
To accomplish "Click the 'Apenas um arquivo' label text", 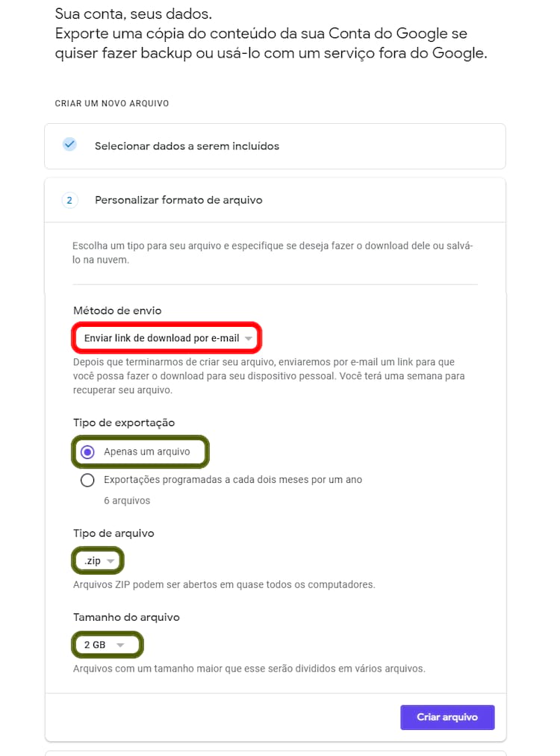I will click(x=147, y=452).
